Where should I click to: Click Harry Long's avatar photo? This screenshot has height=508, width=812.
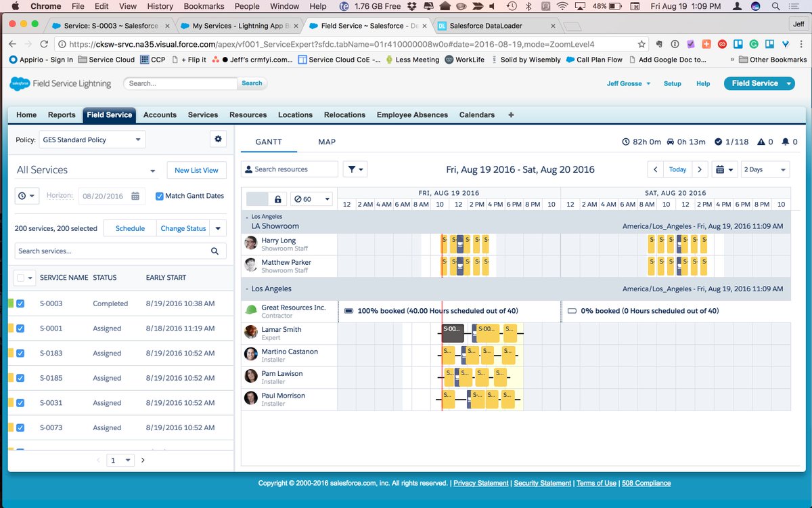click(x=251, y=243)
